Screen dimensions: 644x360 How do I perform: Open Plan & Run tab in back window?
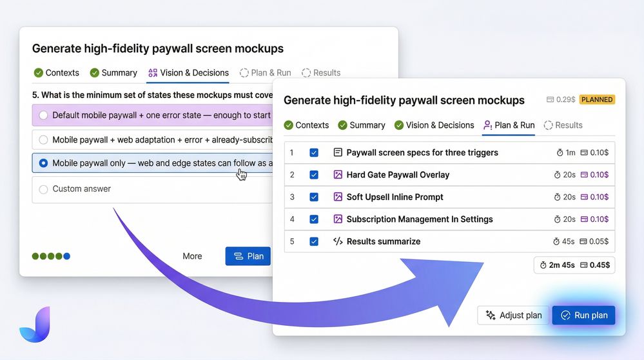[x=266, y=73]
